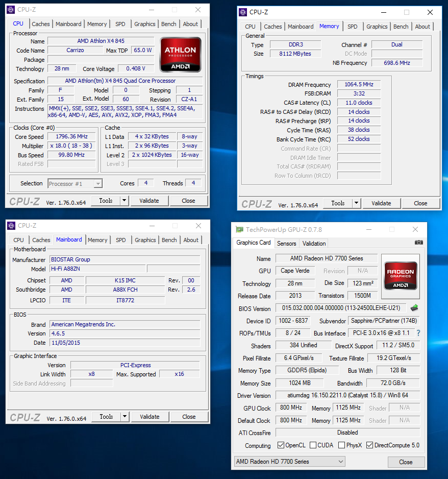Image resolution: width=448 pixels, height=479 pixels.
Task: Click the Close button in GPU-Z
Action: pyautogui.click(x=406, y=462)
